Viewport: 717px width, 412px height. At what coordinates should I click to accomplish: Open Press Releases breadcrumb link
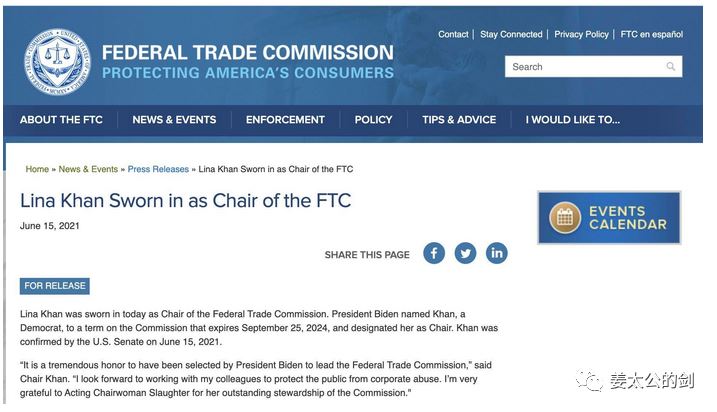(158, 169)
